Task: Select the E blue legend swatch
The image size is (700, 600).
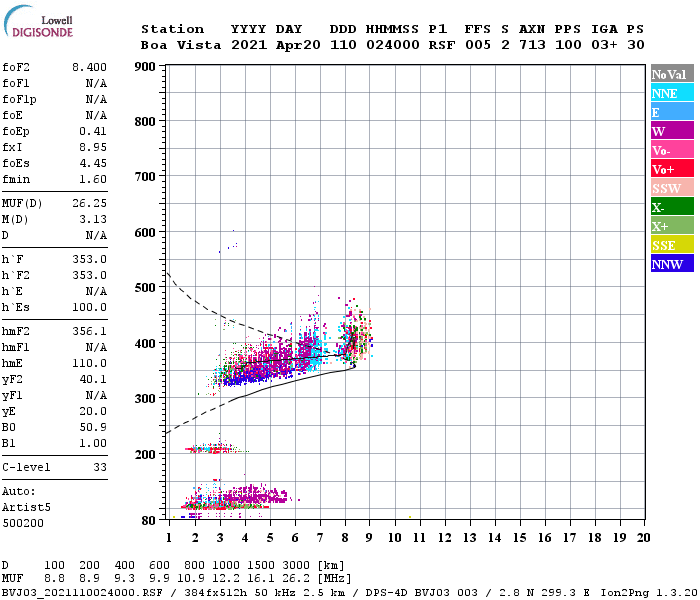Action: tap(672, 112)
